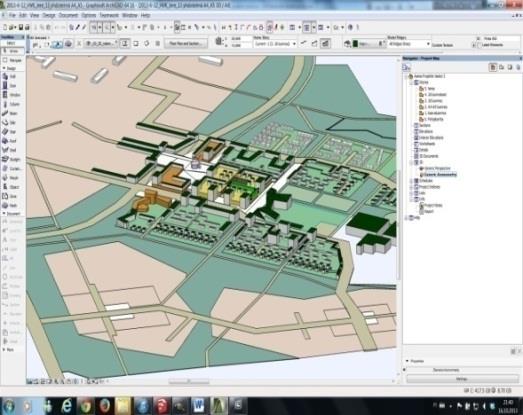Click the wide text button in the Info Box
523x415 pixels.
185,43
